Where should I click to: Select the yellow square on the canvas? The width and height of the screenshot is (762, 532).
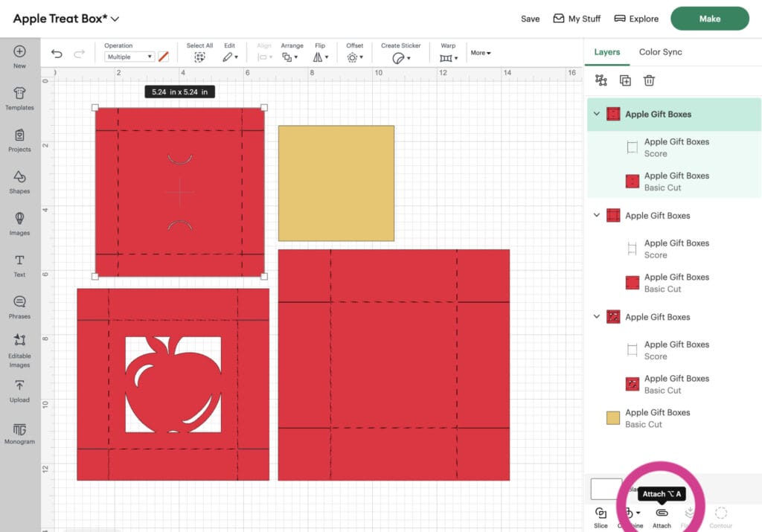(336, 183)
